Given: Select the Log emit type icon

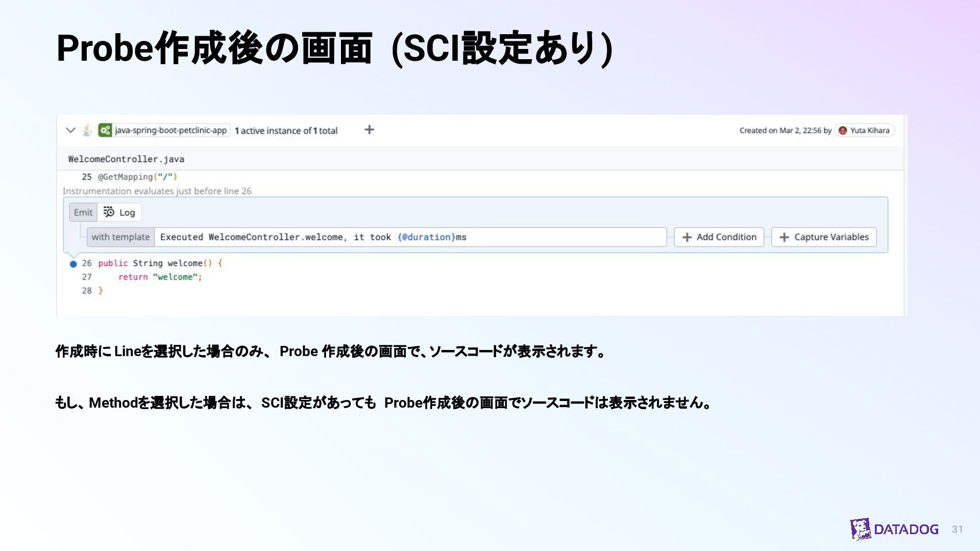Looking at the screenshot, I should [x=109, y=212].
